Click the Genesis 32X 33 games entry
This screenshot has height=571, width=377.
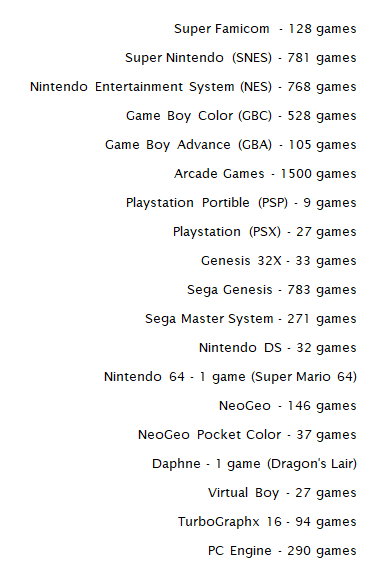click(279, 261)
